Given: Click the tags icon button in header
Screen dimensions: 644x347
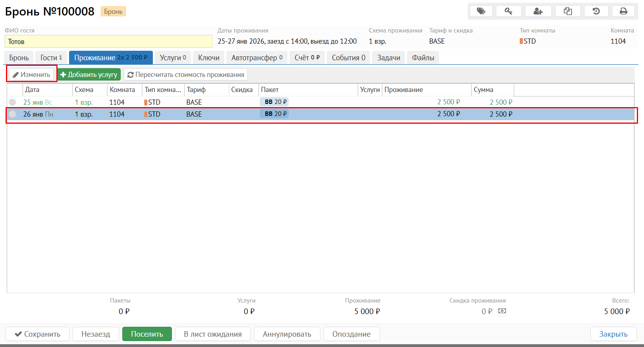Looking at the screenshot, I should point(481,11).
